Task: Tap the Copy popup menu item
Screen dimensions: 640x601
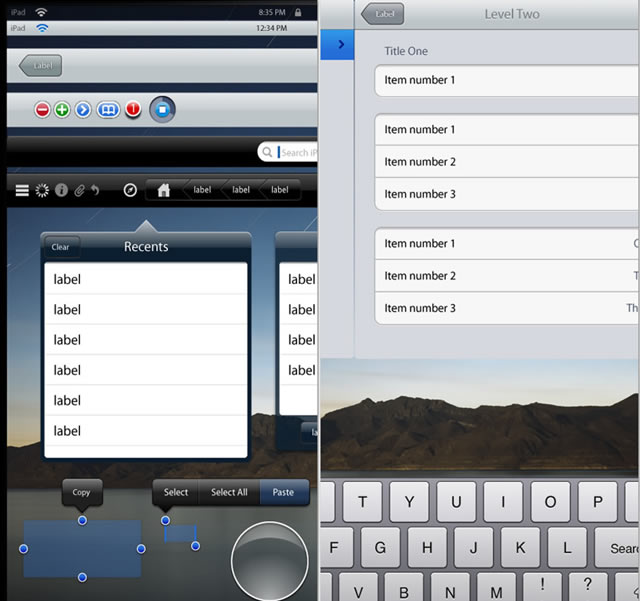Action: coord(82,492)
